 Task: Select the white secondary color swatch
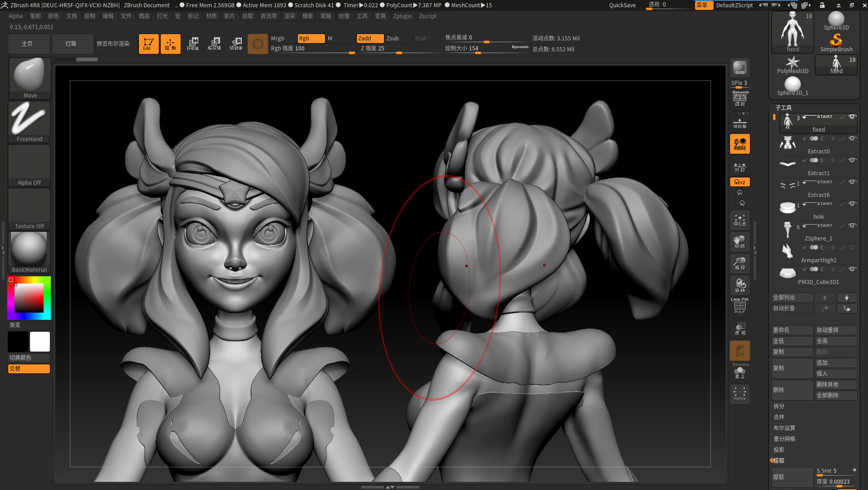(40, 342)
